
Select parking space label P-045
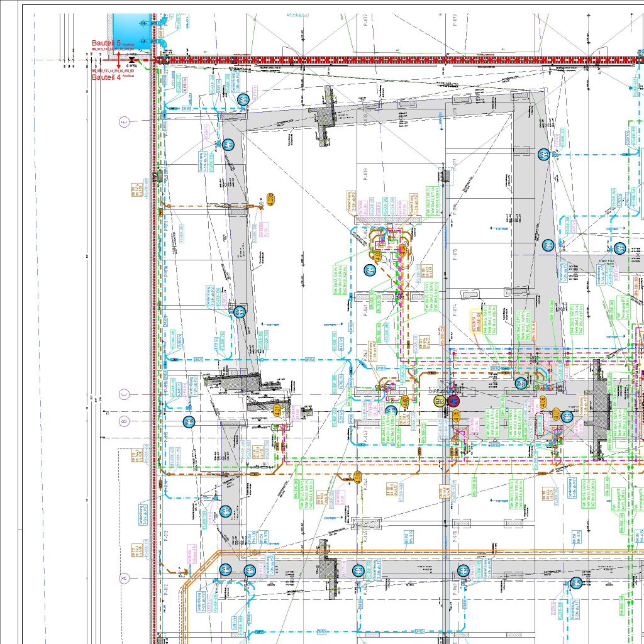click(x=364, y=536)
